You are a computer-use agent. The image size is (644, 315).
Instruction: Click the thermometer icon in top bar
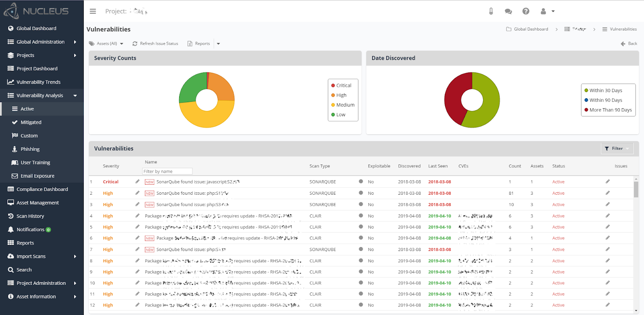pos(491,11)
